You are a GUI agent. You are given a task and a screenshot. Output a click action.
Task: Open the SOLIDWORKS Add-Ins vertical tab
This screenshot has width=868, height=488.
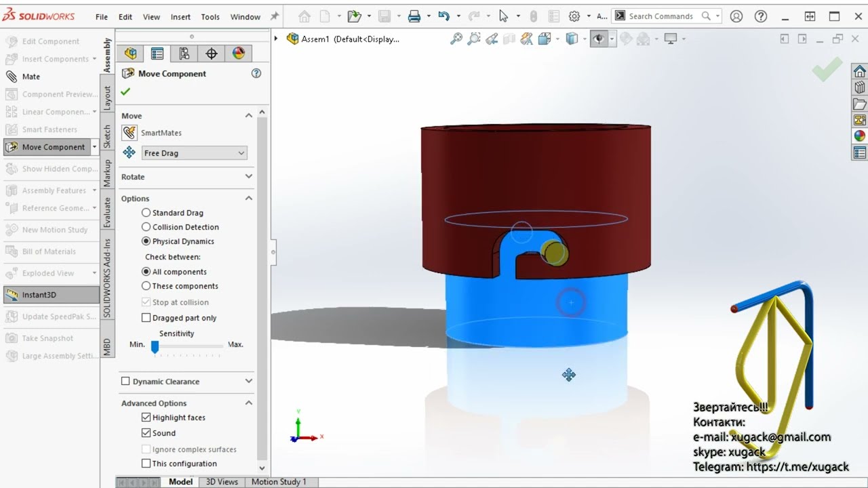click(107, 279)
